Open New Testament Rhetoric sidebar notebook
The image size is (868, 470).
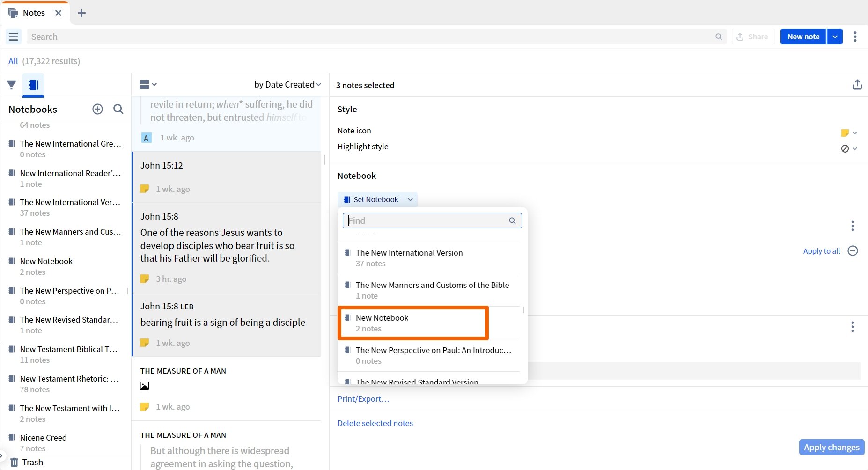[x=65, y=384]
